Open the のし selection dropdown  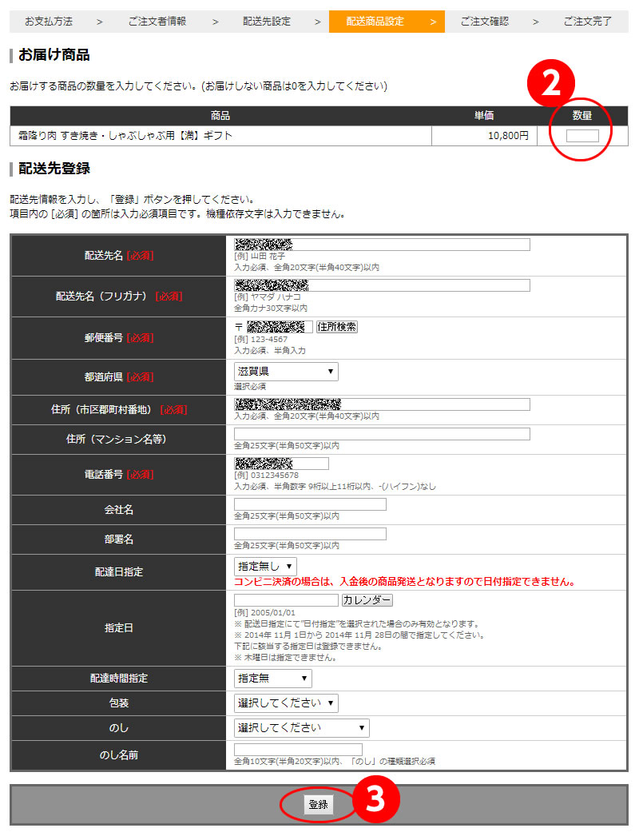tap(302, 728)
